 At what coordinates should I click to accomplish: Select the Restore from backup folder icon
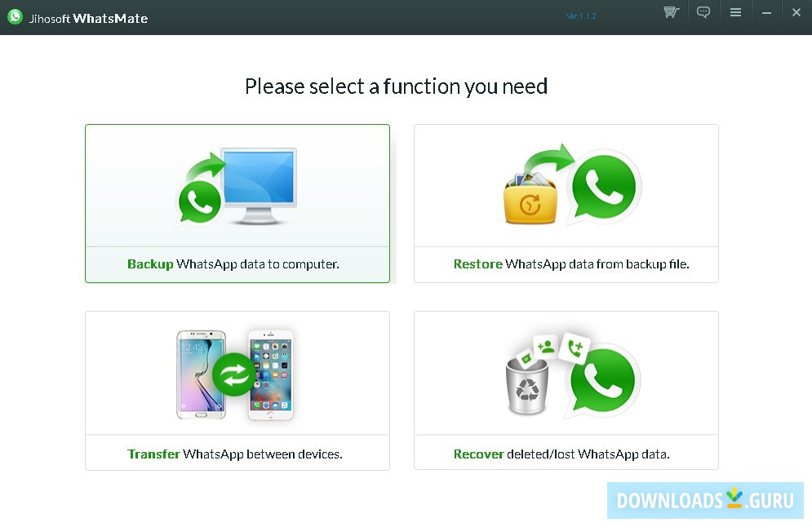[530, 199]
